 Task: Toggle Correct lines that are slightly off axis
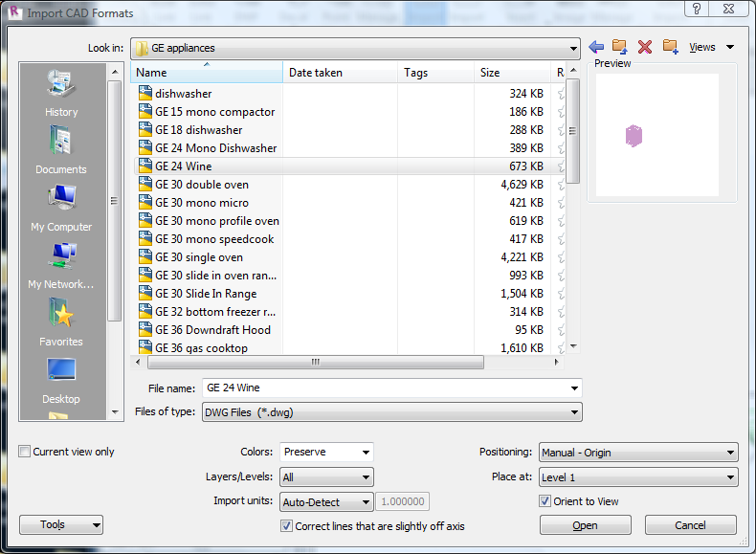(286, 525)
